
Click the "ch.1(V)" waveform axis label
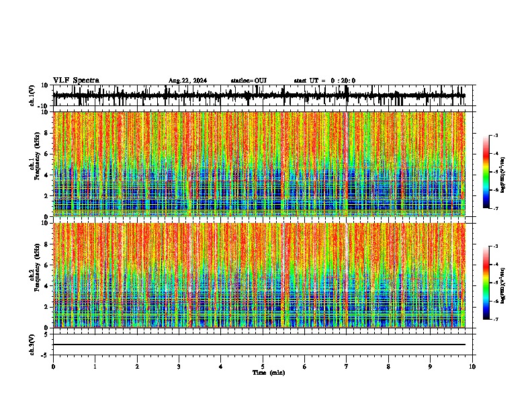pyautogui.click(x=32, y=95)
